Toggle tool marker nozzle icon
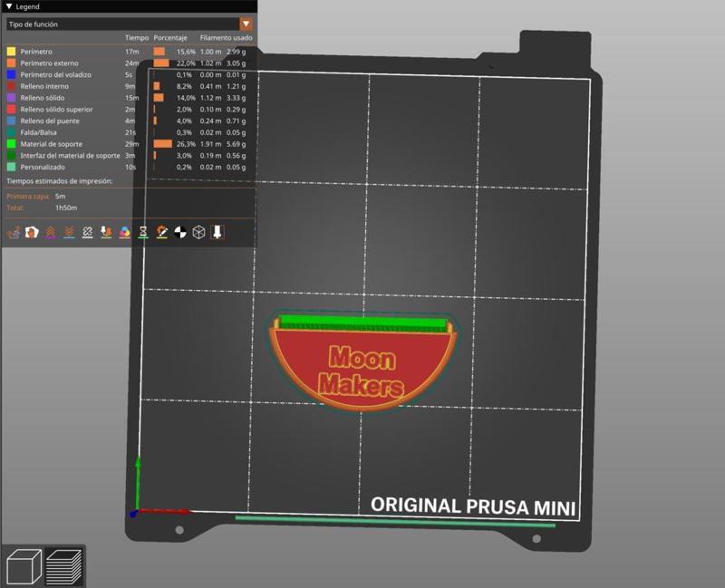This screenshot has width=725, height=588. 217,232
